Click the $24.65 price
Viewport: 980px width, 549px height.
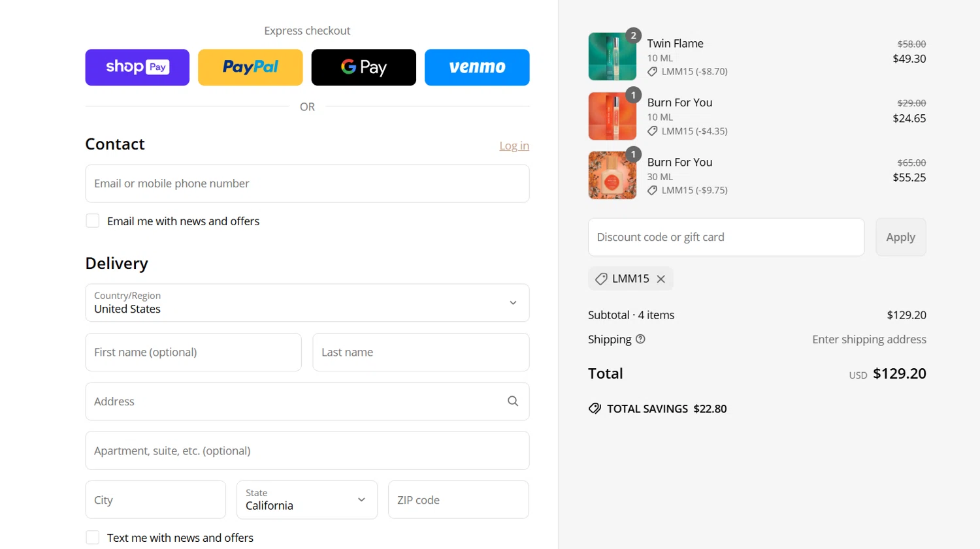click(x=909, y=118)
